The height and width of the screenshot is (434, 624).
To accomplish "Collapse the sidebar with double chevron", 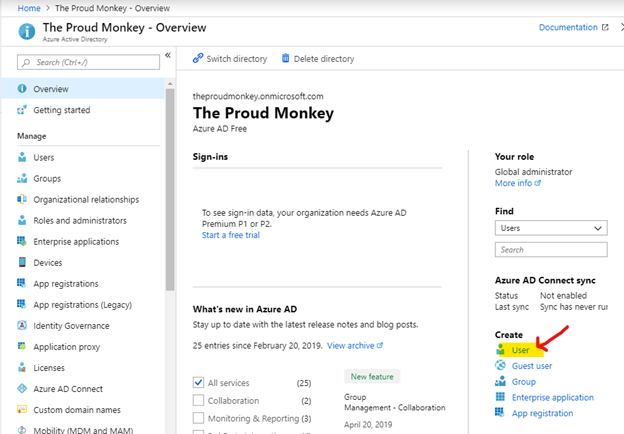I will (168, 55).
